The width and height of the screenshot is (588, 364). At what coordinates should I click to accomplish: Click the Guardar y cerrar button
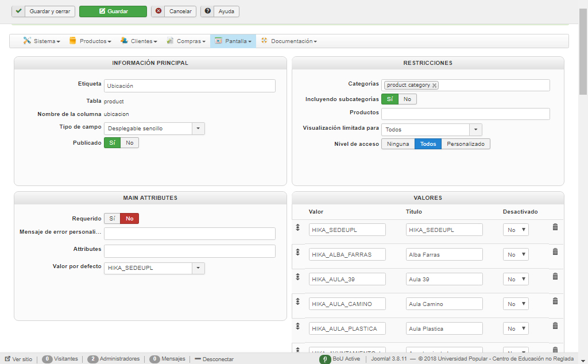point(44,11)
